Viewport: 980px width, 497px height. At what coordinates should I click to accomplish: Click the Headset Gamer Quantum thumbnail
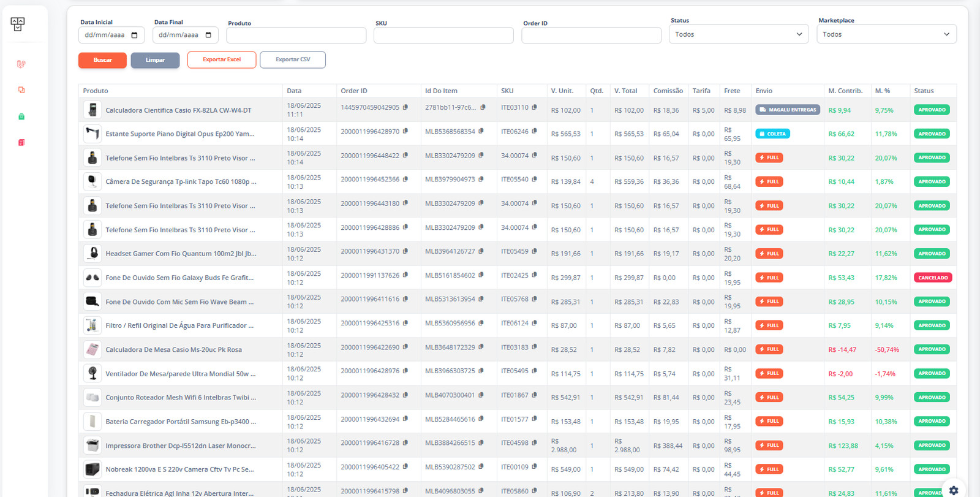point(92,253)
